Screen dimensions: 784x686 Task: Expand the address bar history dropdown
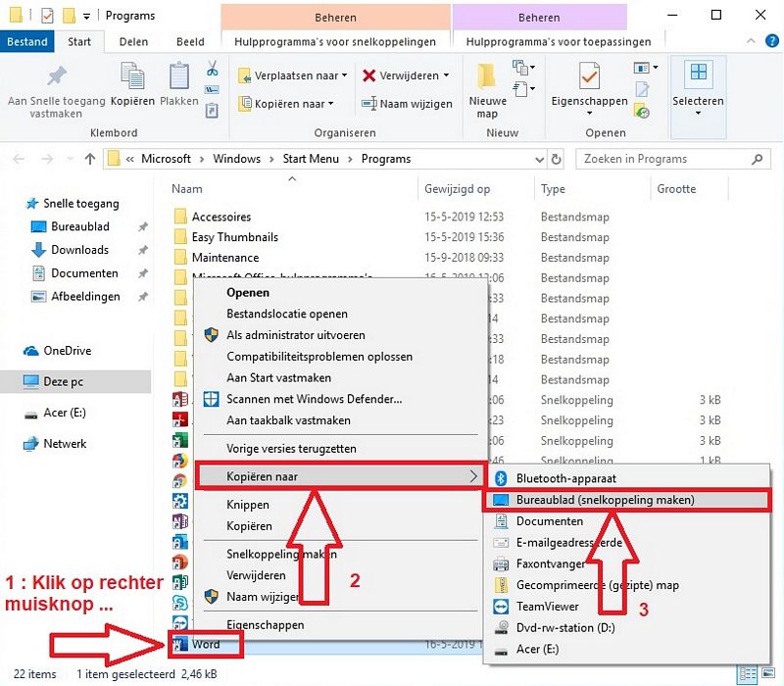tap(540, 160)
